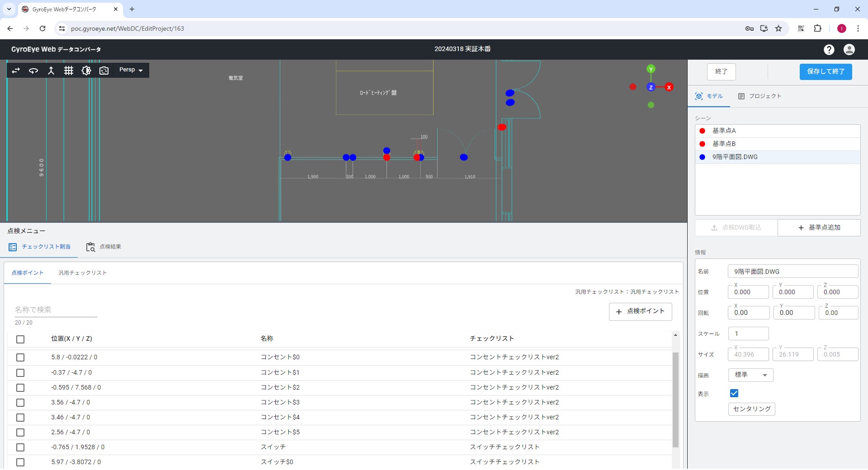
Task: Click the スイッチチェックリスト cell for スイッチ$0
Action: click(505, 462)
